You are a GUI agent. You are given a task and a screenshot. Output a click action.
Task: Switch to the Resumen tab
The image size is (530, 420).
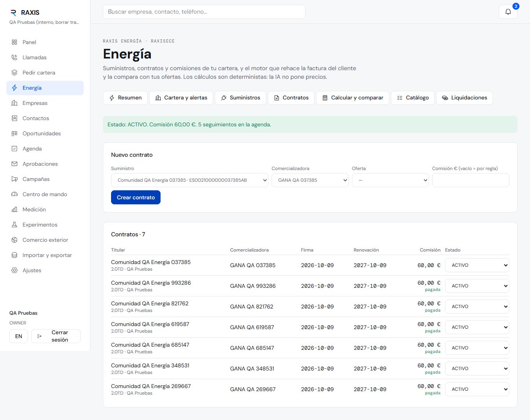click(x=125, y=98)
